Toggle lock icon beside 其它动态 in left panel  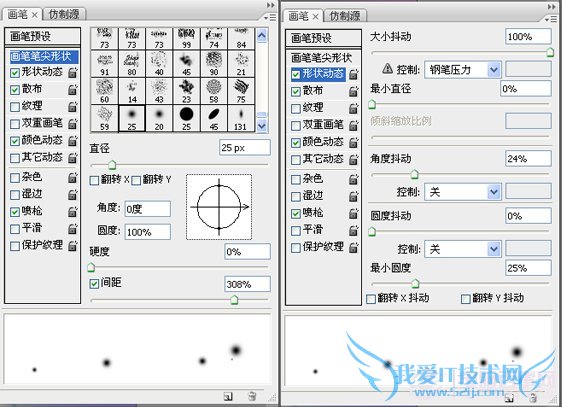click(72, 158)
